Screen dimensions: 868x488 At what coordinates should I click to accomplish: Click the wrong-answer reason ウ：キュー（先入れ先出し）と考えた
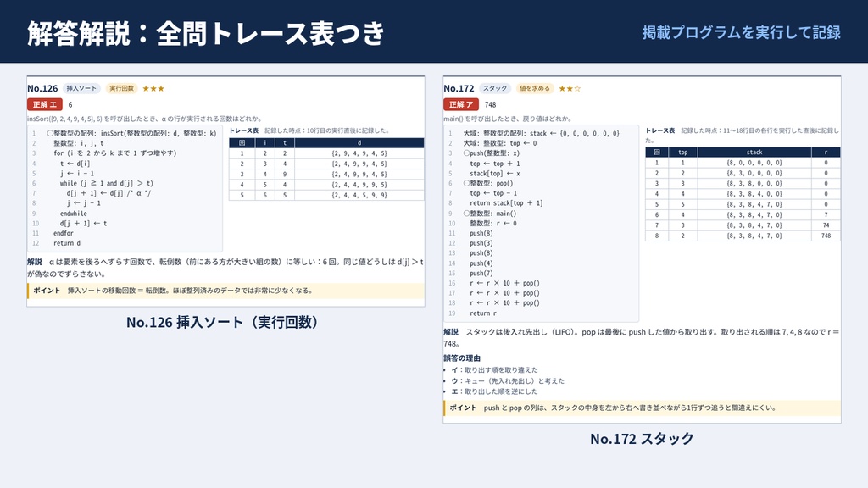coord(508,380)
